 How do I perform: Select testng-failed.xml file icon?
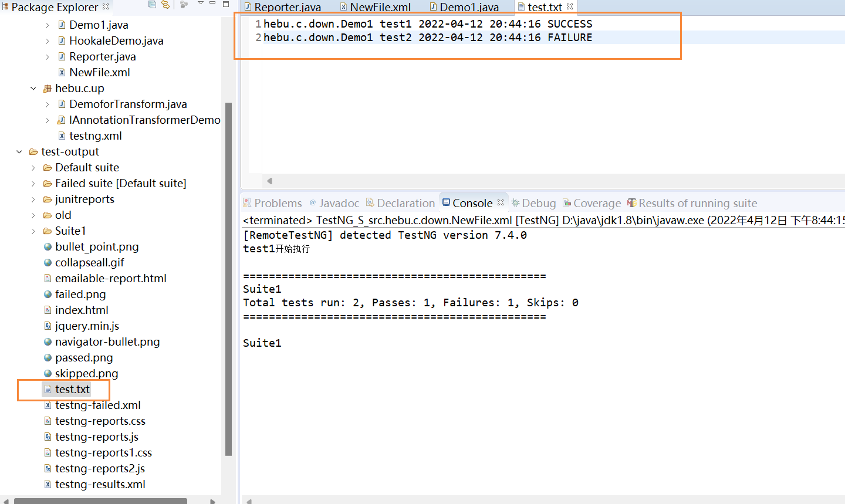pyautogui.click(x=48, y=405)
